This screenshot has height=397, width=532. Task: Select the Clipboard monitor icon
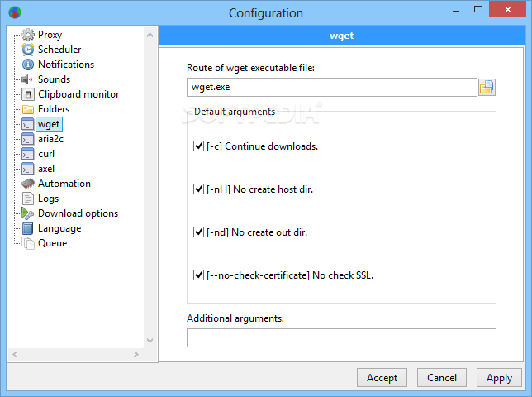coord(28,94)
